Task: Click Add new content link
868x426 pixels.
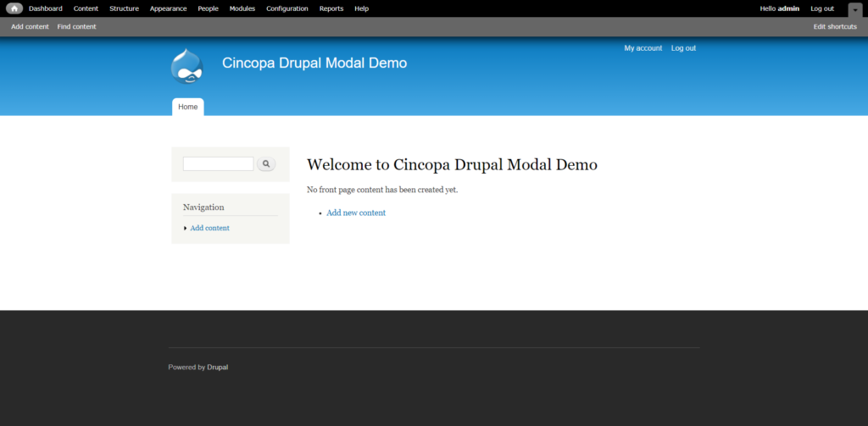Action: pos(356,213)
